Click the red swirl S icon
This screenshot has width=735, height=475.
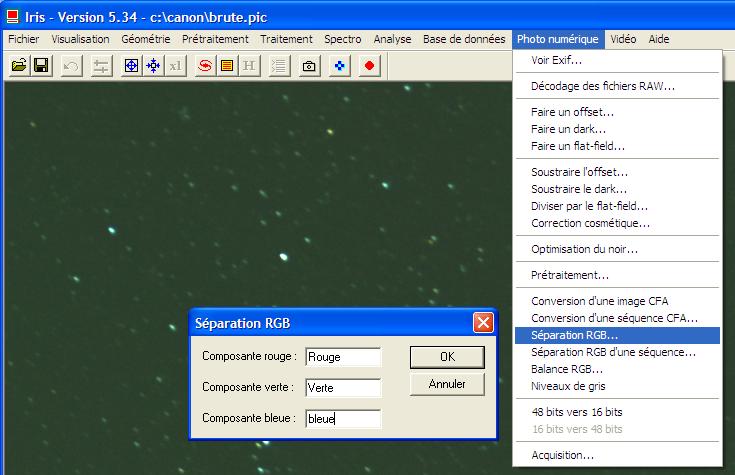tap(205, 66)
